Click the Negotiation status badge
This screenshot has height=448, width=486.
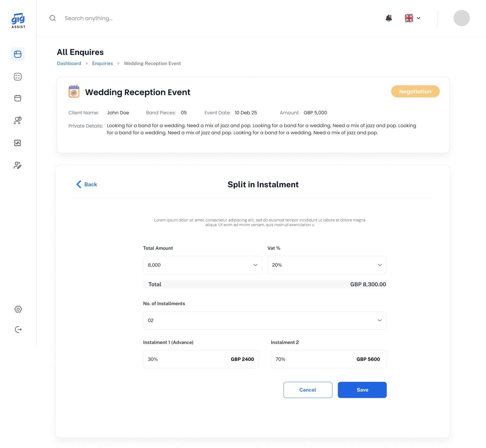coord(415,91)
